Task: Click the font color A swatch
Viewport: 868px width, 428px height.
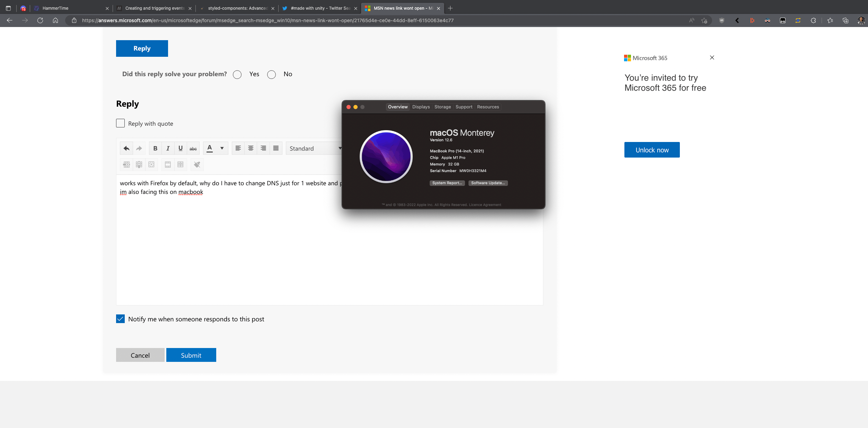Action: click(x=210, y=148)
